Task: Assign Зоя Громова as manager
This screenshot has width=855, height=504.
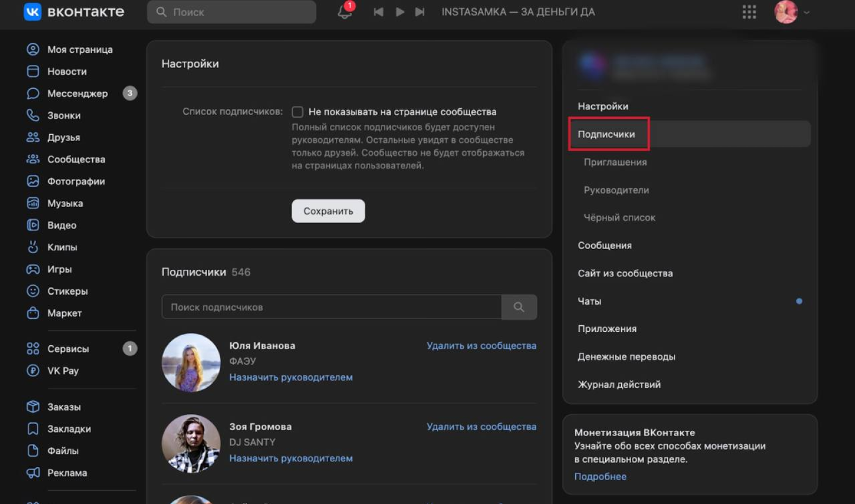Action: coord(291,458)
